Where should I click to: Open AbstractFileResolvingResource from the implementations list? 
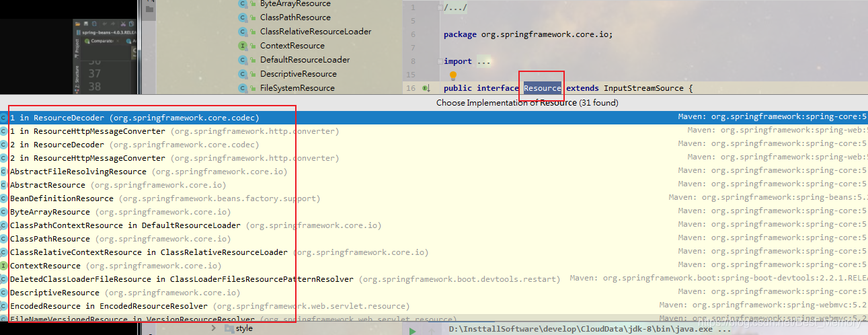(x=434, y=172)
